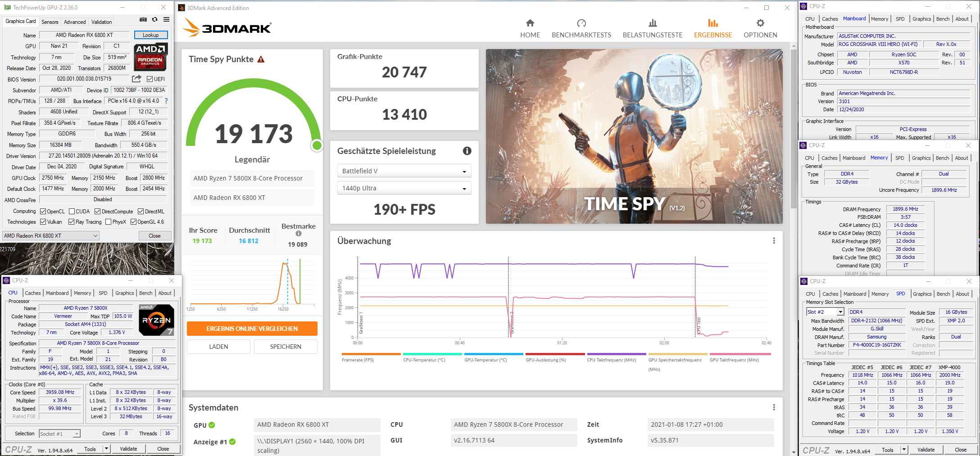Screen dimensions: 980x456
Task: Click the Time Spy artwork thumbnail
Action: tap(634, 136)
